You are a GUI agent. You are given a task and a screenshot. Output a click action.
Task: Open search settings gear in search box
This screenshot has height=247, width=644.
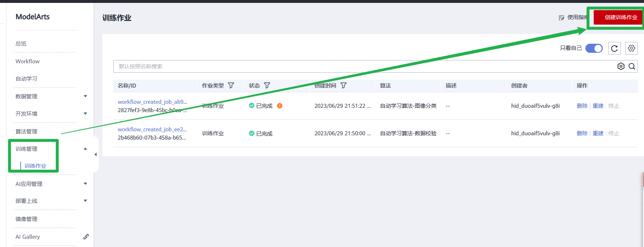coord(621,66)
